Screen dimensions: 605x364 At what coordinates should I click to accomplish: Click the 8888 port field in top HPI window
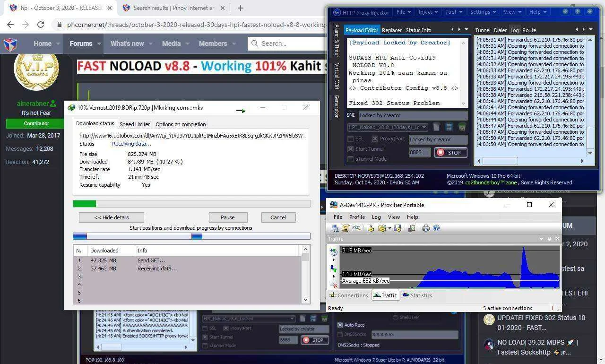pos(420,153)
